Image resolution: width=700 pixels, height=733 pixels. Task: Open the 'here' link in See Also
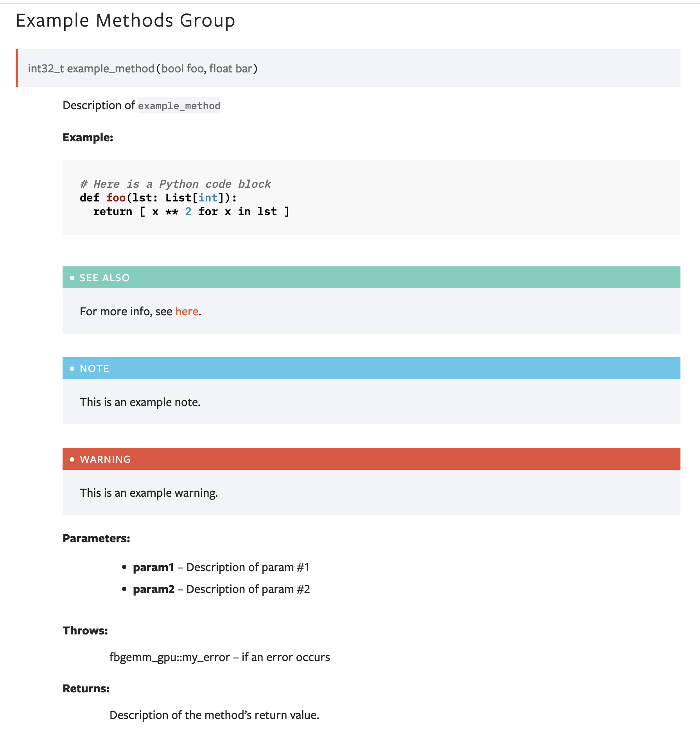pyautogui.click(x=187, y=311)
